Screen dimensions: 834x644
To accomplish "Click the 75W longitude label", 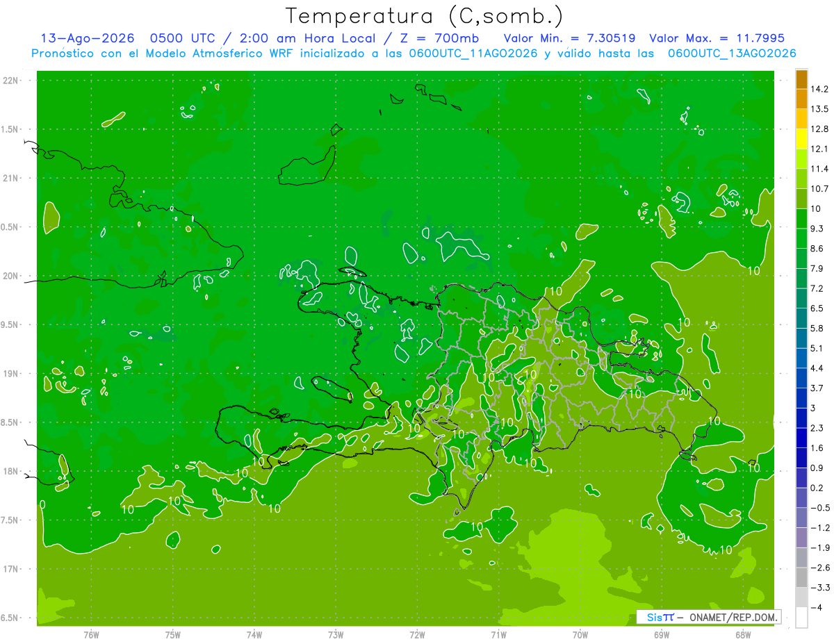I will pyautogui.click(x=173, y=635).
